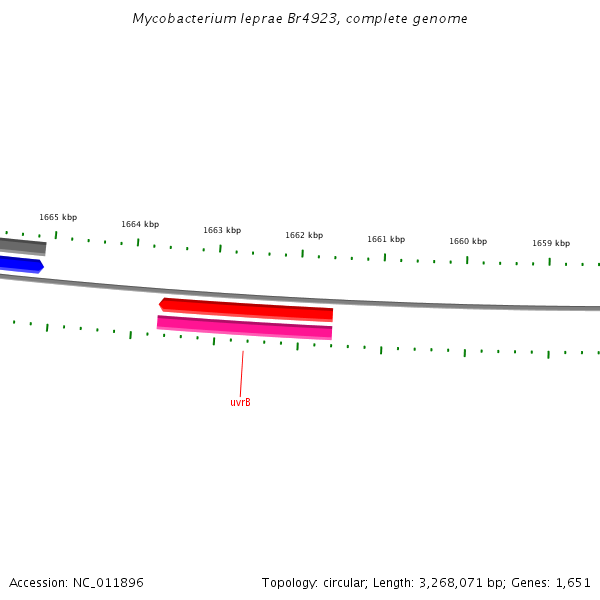Image resolution: width=600 pixels, height=600 pixels.
Task: Click the Accession: NC_011896 text
Action: 76,583
